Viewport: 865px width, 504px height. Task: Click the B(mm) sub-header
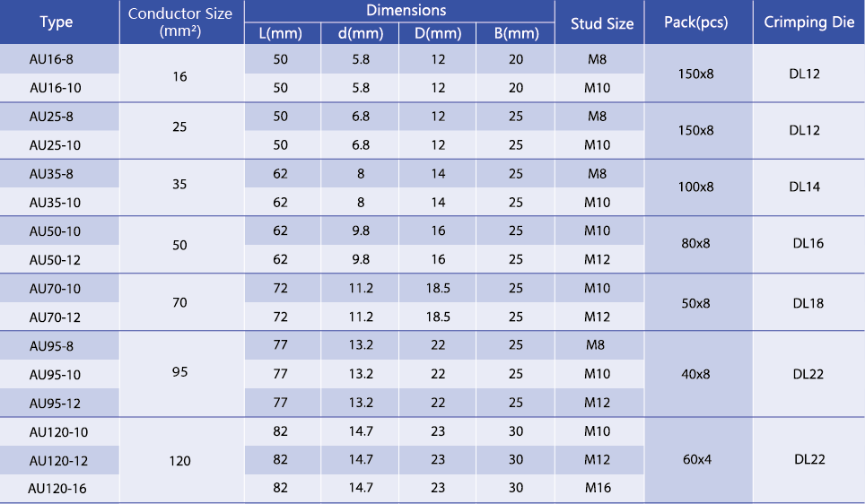pyautogui.click(x=515, y=33)
